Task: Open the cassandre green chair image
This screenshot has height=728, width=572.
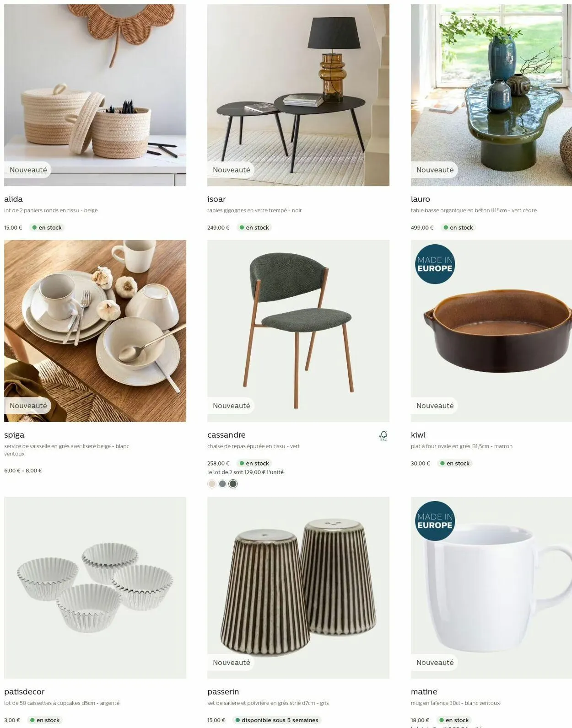Action: coord(298,331)
